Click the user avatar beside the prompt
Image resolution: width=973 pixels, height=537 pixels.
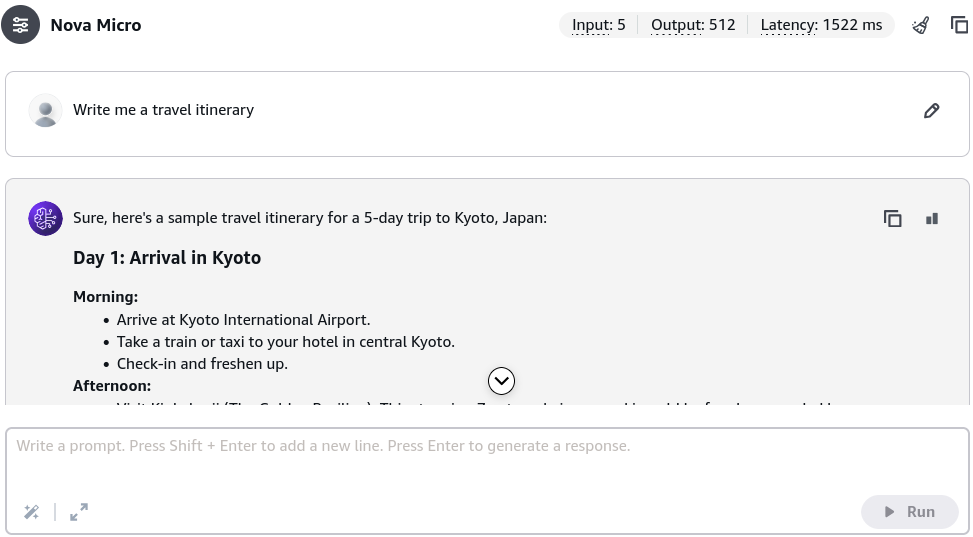pyautogui.click(x=45, y=111)
